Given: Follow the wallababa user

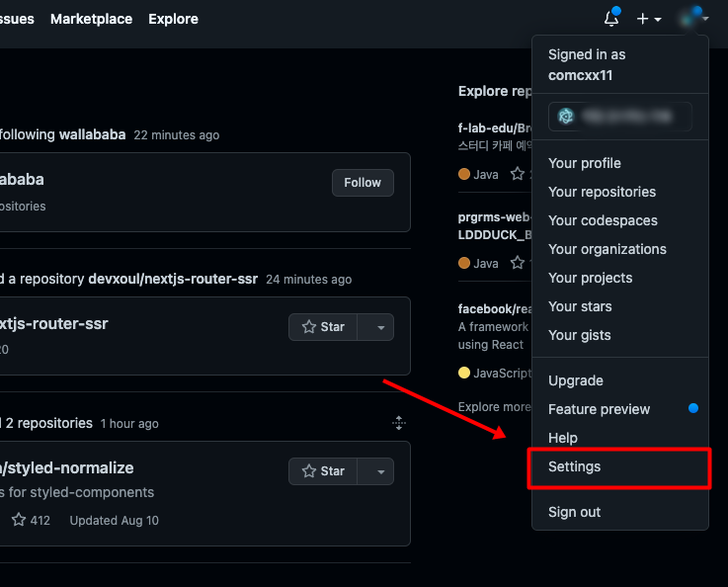Looking at the screenshot, I should (363, 183).
